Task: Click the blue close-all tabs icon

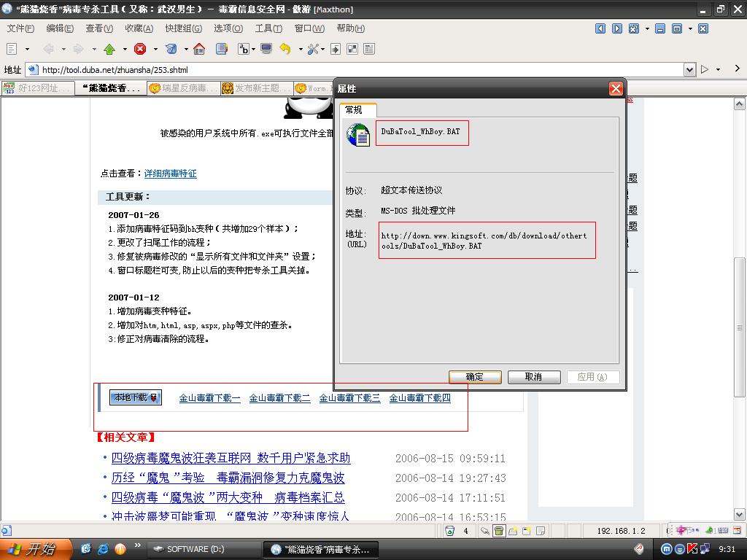Action: pyautogui.click(x=634, y=28)
